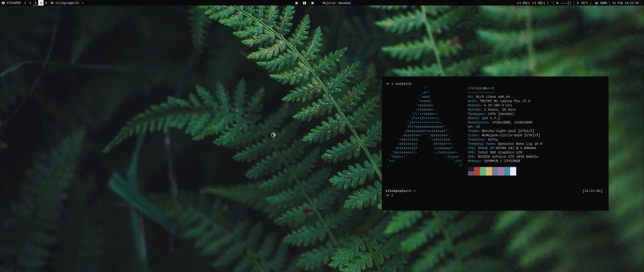Click the white color block in neofetch palette
Screen dimensions: 644x272
513,171
